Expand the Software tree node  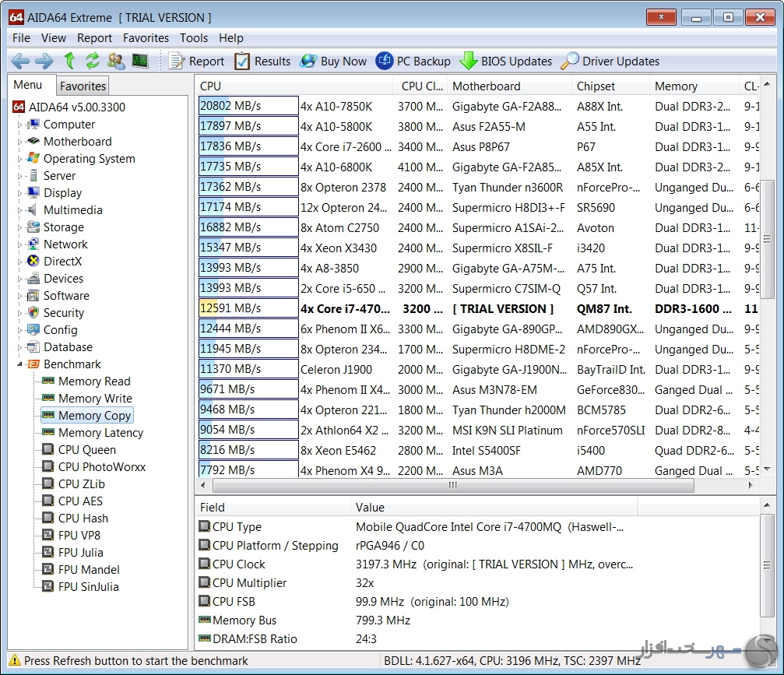click(20, 296)
